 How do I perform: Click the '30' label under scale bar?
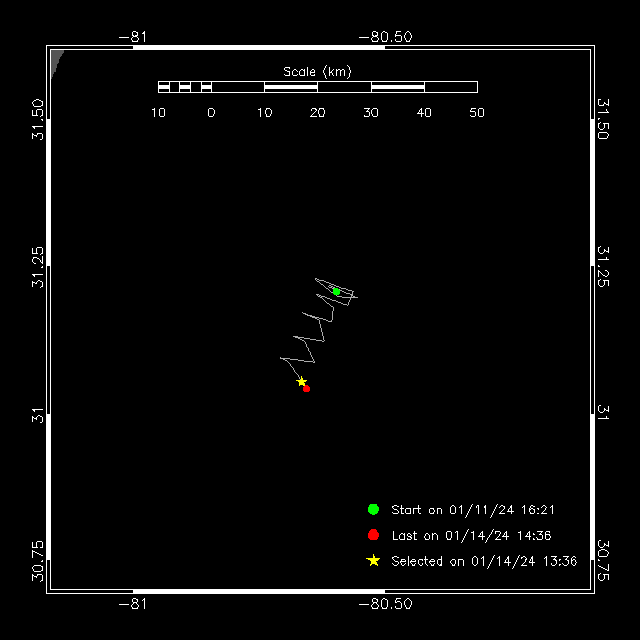click(371, 113)
